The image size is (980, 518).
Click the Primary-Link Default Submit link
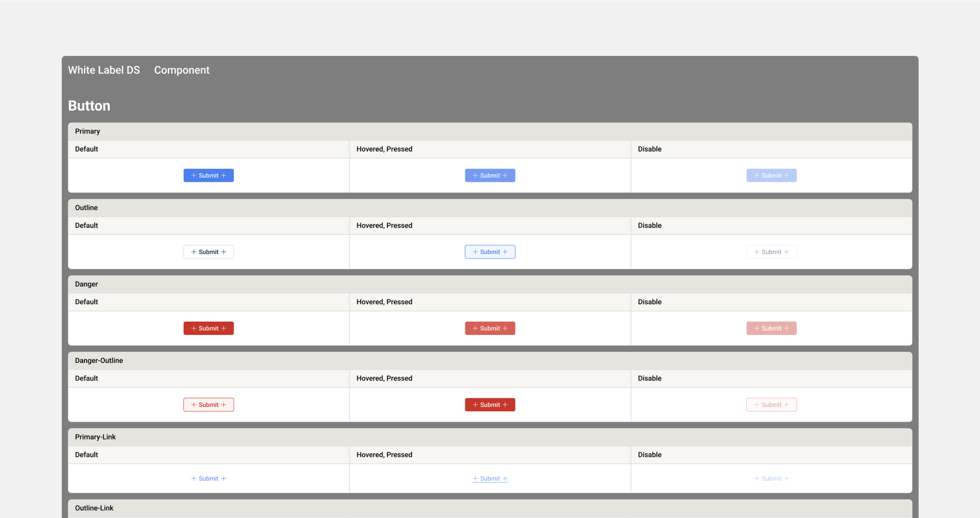point(209,478)
